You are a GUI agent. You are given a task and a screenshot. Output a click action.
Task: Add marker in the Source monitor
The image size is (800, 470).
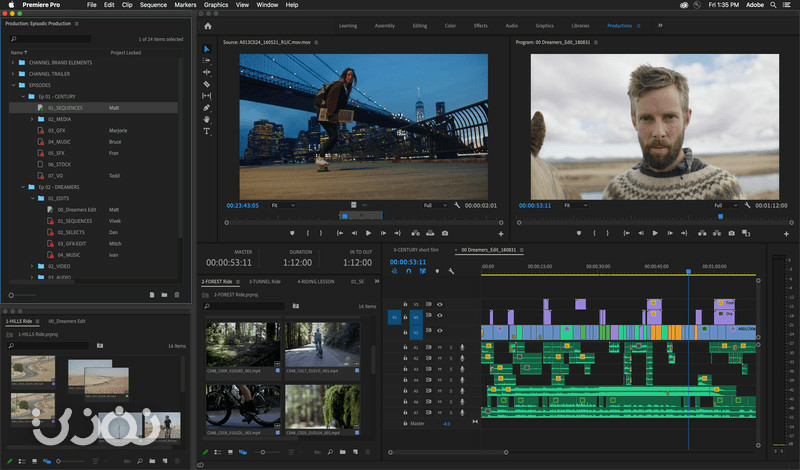point(292,233)
